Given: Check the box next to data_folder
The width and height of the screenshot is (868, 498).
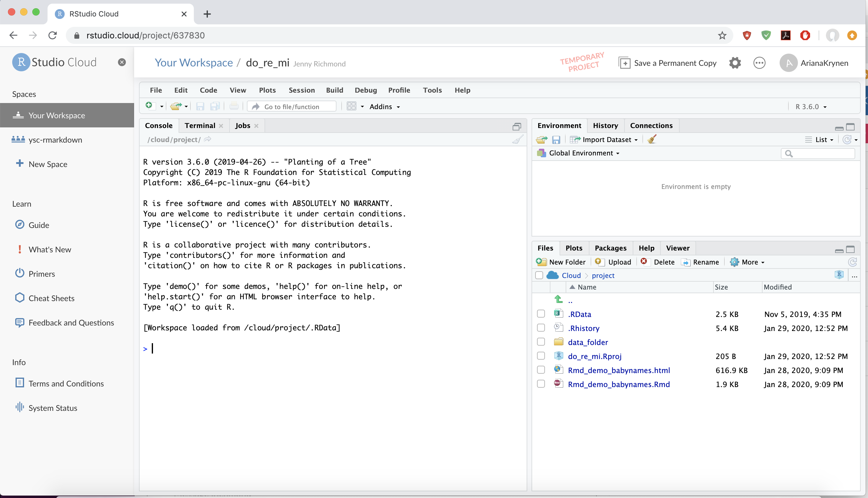Looking at the screenshot, I should pos(541,342).
